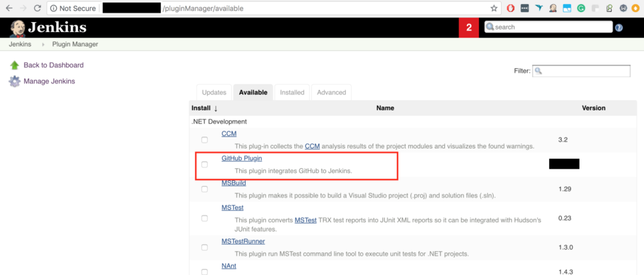Image resolution: width=644 pixels, height=275 pixels.
Task: Tick the MSBuild install checkbox
Action: pos(205,190)
